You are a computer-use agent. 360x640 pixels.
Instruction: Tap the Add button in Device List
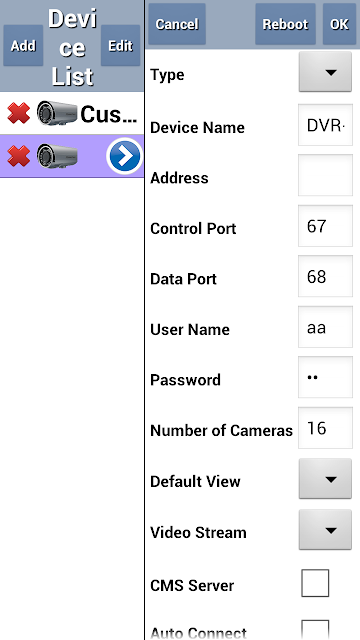(x=23, y=45)
